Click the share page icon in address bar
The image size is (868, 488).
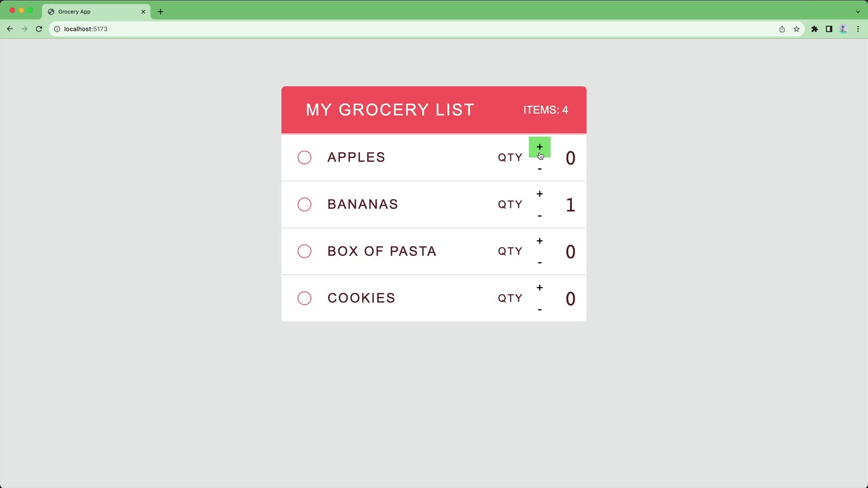pyautogui.click(x=782, y=29)
